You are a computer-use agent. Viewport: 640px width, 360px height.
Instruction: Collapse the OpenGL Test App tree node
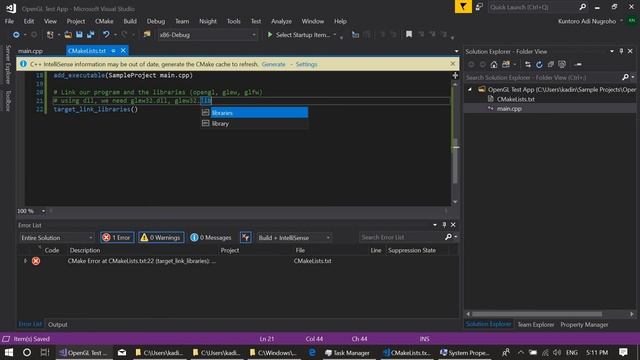pyautogui.click(x=470, y=89)
